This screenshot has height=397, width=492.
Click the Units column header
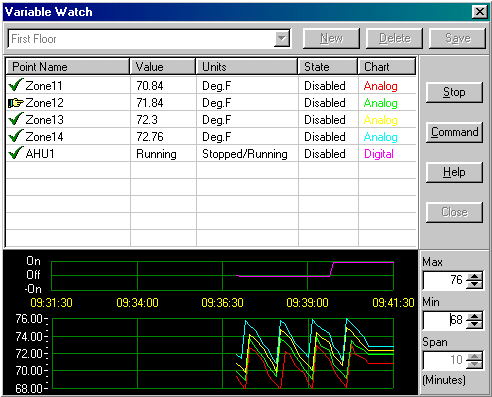247,67
